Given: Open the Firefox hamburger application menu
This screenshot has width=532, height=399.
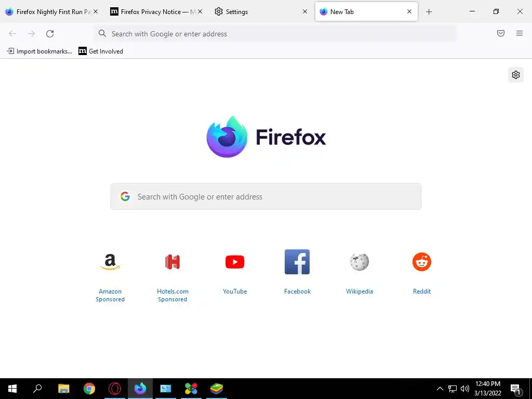Looking at the screenshot, I should point(520,33).
